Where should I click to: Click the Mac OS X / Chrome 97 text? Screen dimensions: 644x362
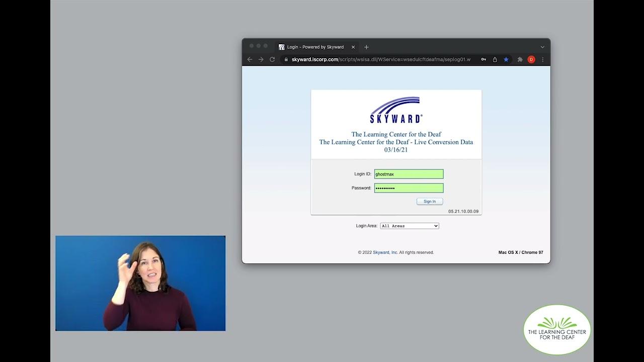521,252
